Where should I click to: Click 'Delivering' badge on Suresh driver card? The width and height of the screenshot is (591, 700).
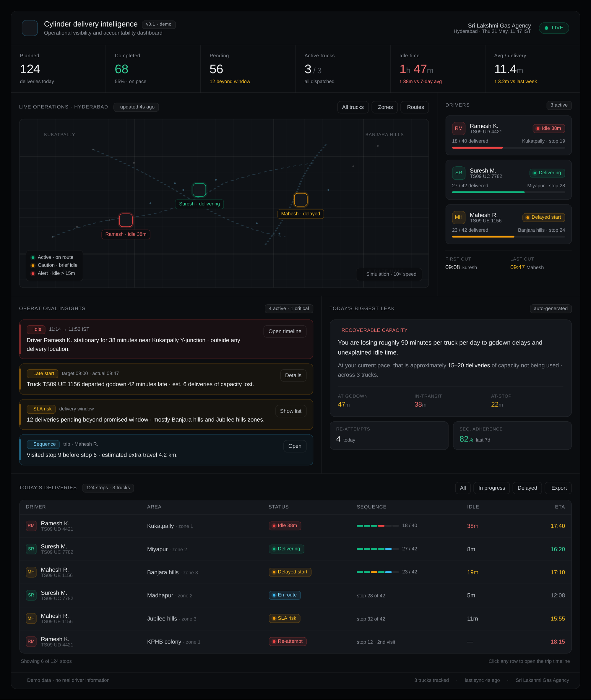(547, 173)
